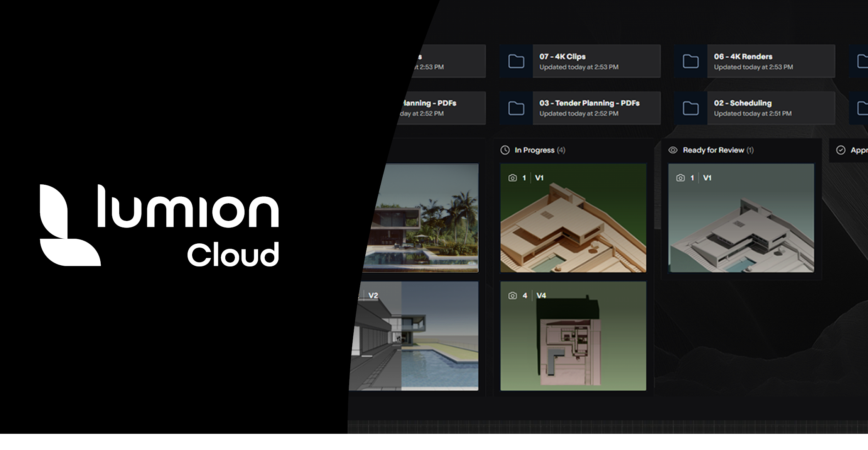Open the villa with palm trees render thumbnail
Image resolution: width=868 pixels, height=450 pixels.
coord(424,218)
